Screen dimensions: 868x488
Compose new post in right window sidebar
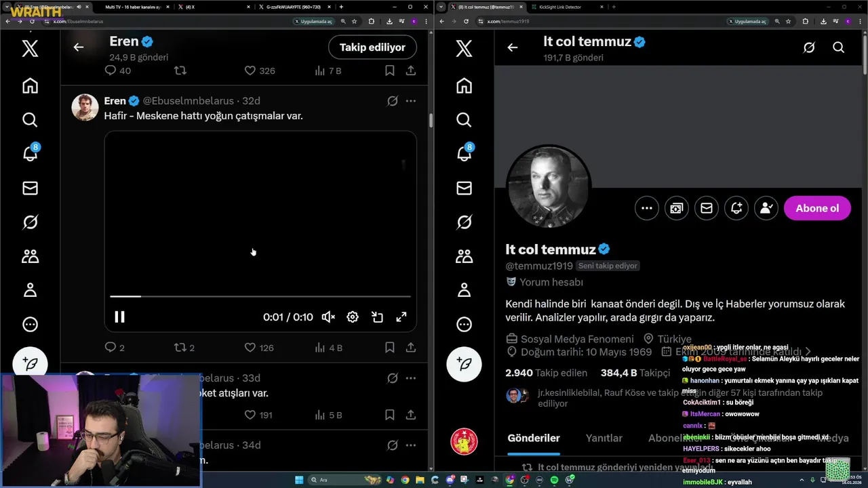pyautogui.click(x=464, y=364)
